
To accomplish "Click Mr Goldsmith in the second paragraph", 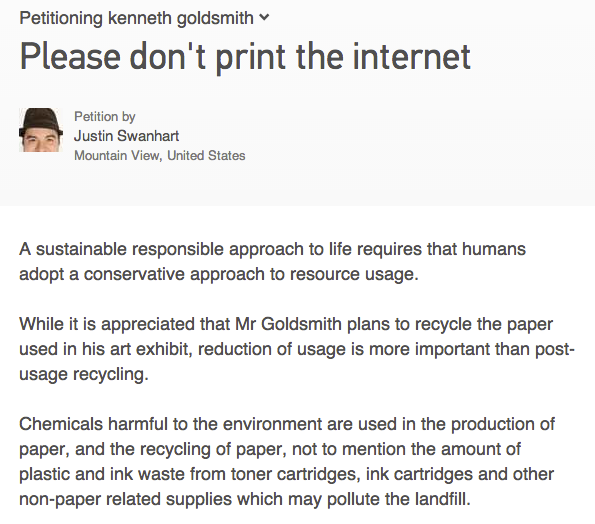I will click(x=288, y=324).
